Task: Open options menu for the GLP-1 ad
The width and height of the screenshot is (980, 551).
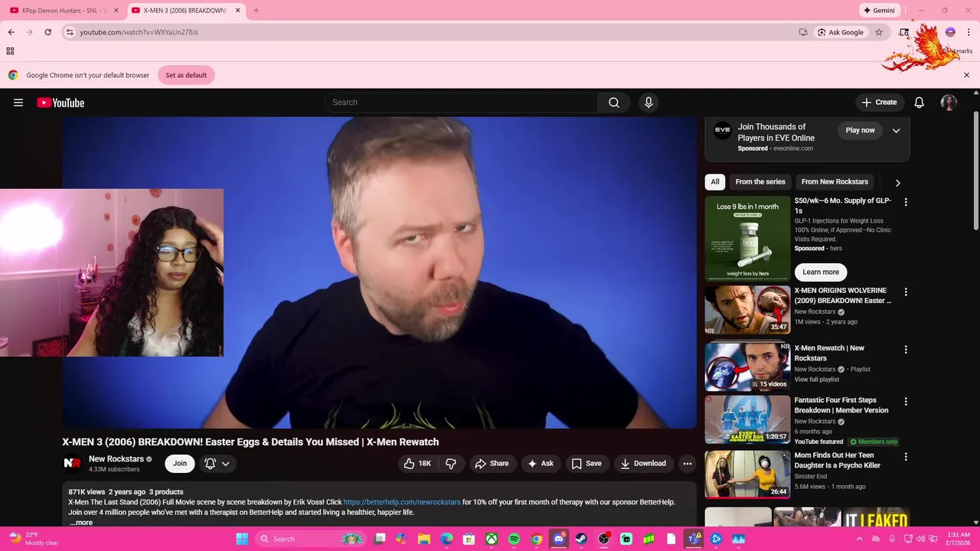Action: pyautogui.click(x=906, y=203)
